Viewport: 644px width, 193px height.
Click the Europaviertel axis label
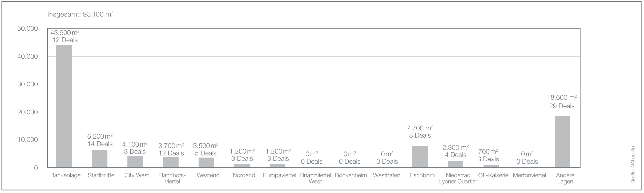click(x=279, y=175)
